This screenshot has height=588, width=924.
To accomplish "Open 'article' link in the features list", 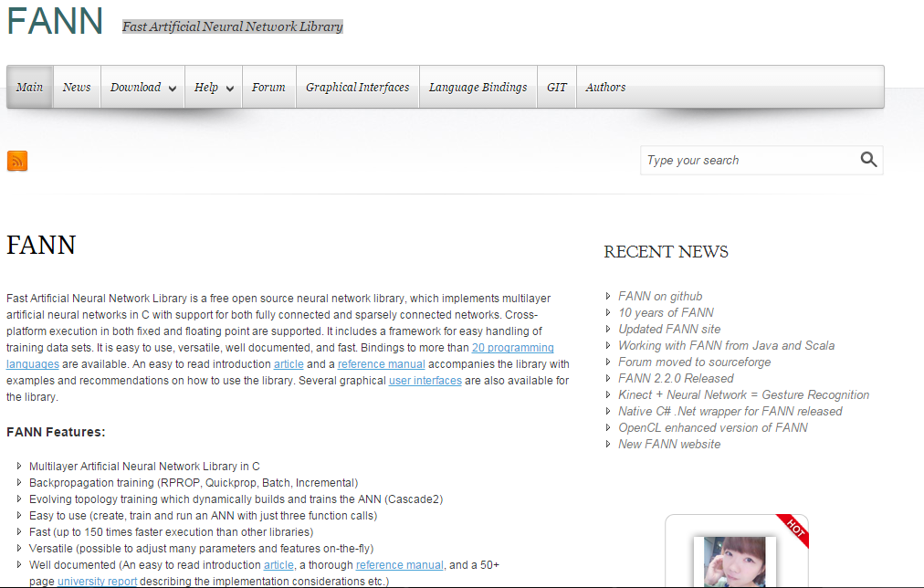I will click(x=278, y=565).
